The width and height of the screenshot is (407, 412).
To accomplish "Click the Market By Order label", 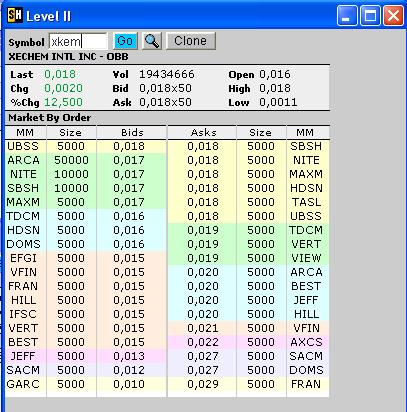I will 49,118.
